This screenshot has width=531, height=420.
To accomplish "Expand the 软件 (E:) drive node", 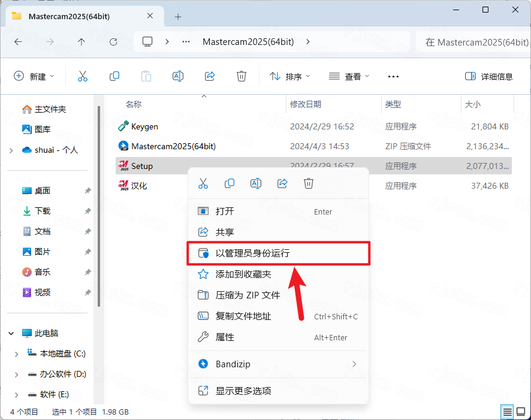I will coord(17,395).
